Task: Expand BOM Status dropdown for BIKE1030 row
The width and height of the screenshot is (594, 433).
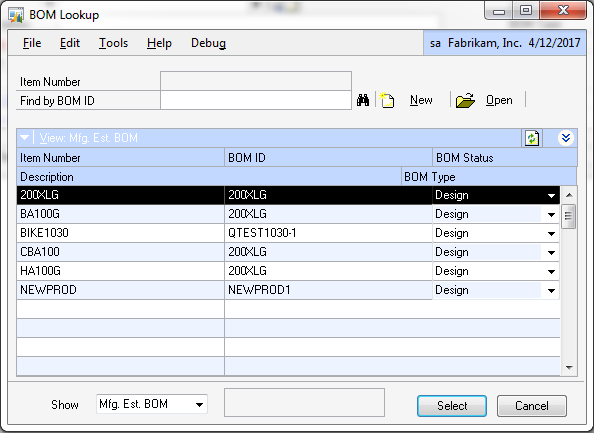Action: 551,233
